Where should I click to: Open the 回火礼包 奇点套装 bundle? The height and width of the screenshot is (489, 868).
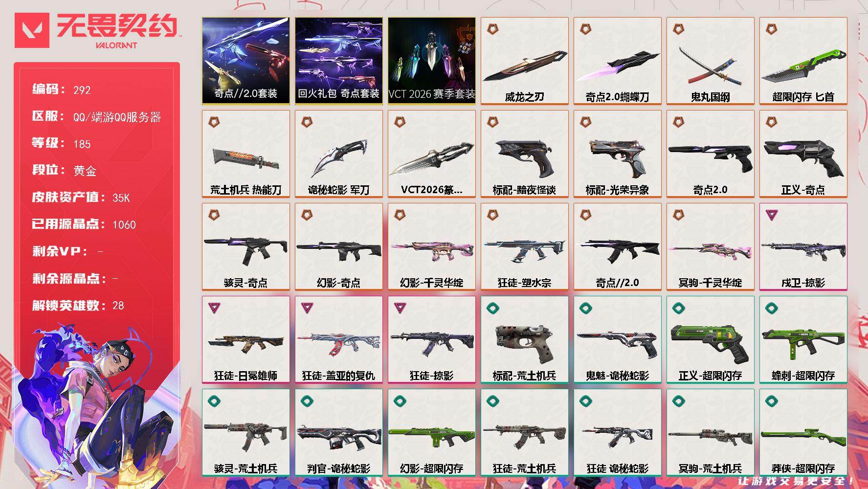coord(339,61)
